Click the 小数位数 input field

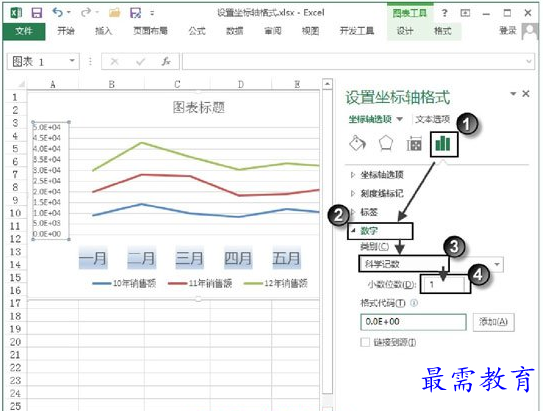442,285
